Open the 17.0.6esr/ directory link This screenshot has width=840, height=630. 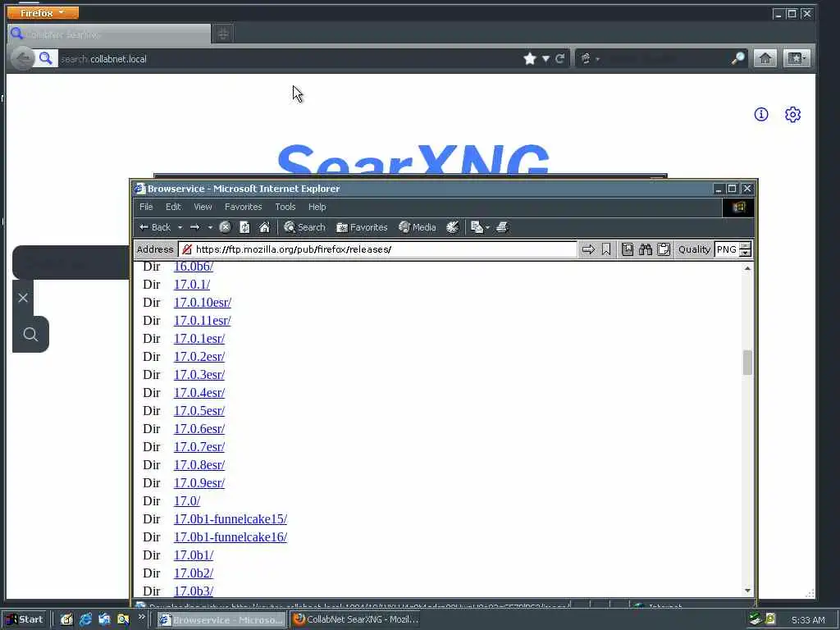click(x=199, y=428)
